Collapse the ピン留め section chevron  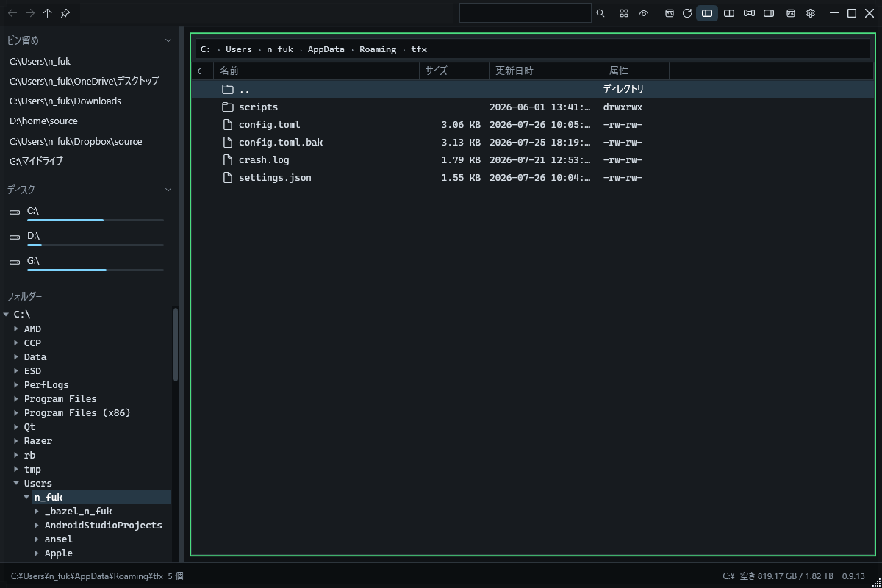[x=168, y=40]
